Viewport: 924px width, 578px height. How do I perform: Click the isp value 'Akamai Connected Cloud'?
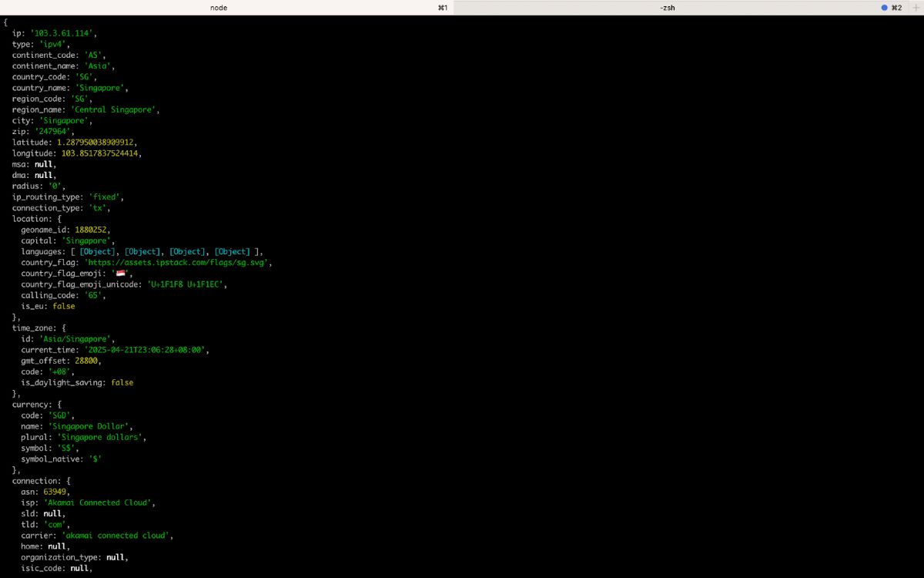click(x=99, y=502)
